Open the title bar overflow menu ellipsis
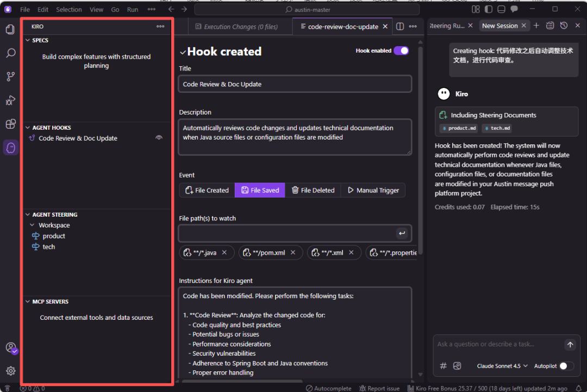The height and width of the screenshot is (392, 587). [x=152, y=9]
